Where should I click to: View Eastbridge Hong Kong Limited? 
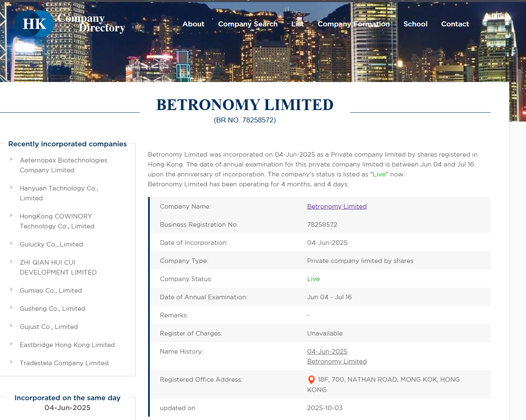click(67, 345)
